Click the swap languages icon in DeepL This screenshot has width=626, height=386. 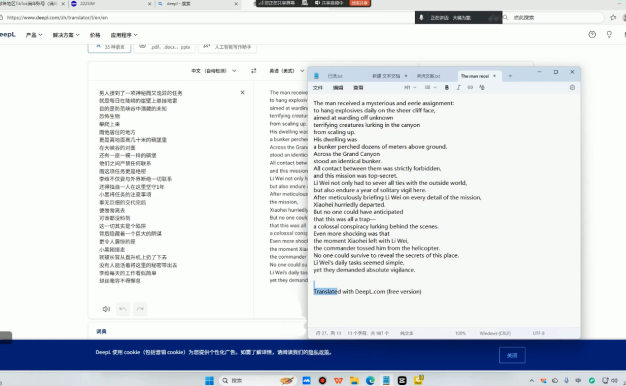[x=254, y=71]
